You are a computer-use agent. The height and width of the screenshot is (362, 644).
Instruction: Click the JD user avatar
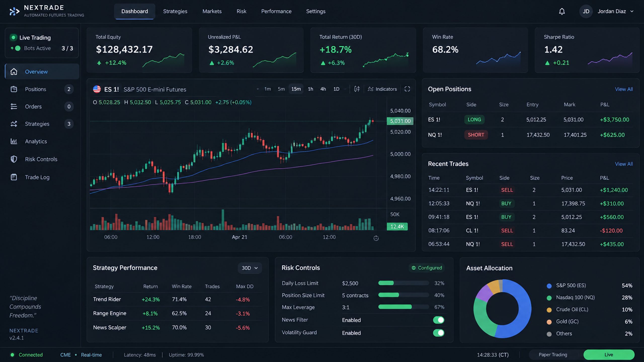(586, 11)
